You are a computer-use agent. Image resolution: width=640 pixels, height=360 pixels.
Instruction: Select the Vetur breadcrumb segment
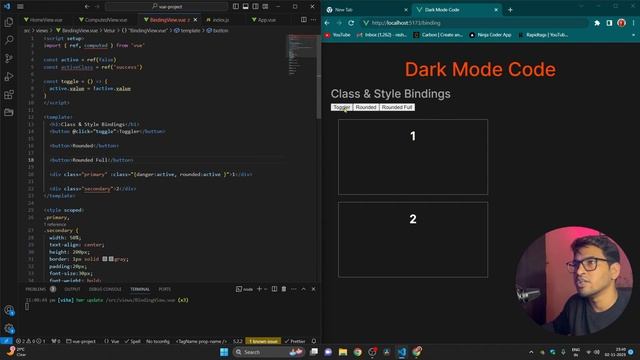coord(109,30)
